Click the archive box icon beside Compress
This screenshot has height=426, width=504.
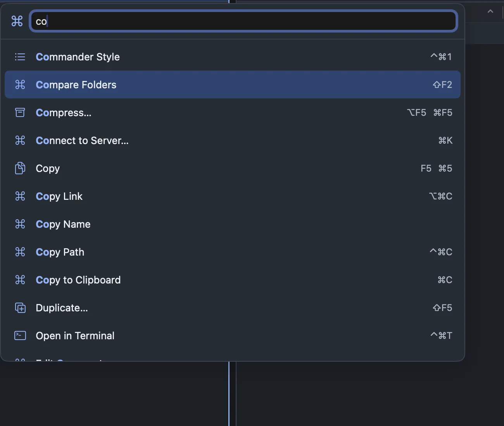[20, 112]
